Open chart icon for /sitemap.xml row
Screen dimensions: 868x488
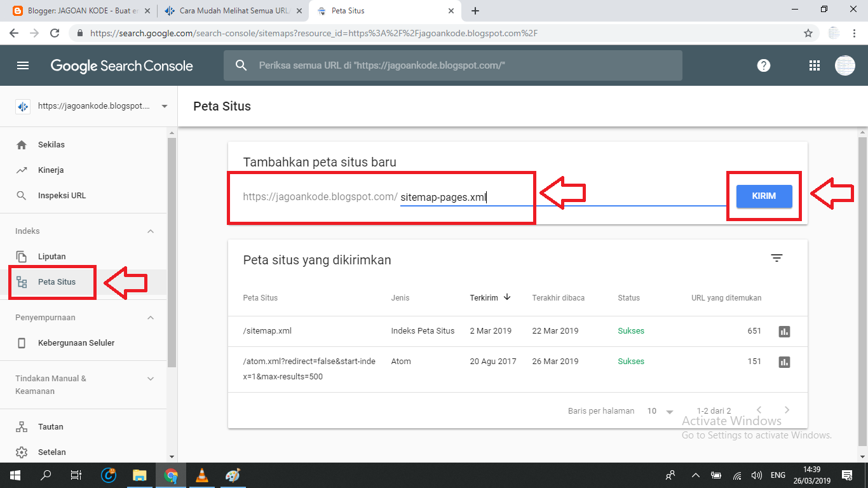784,331
